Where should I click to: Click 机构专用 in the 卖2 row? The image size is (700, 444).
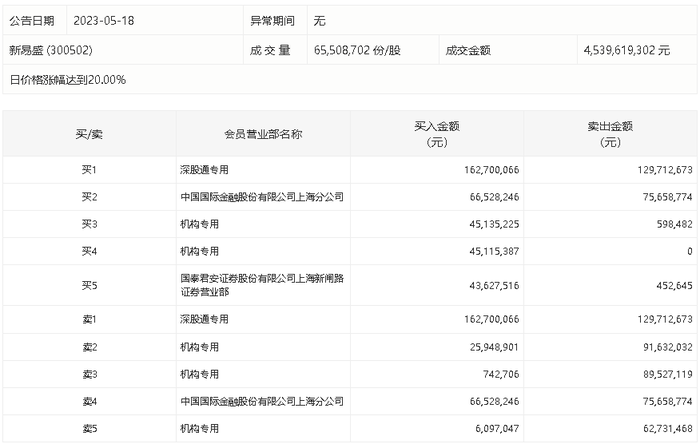tap(199, 347)
